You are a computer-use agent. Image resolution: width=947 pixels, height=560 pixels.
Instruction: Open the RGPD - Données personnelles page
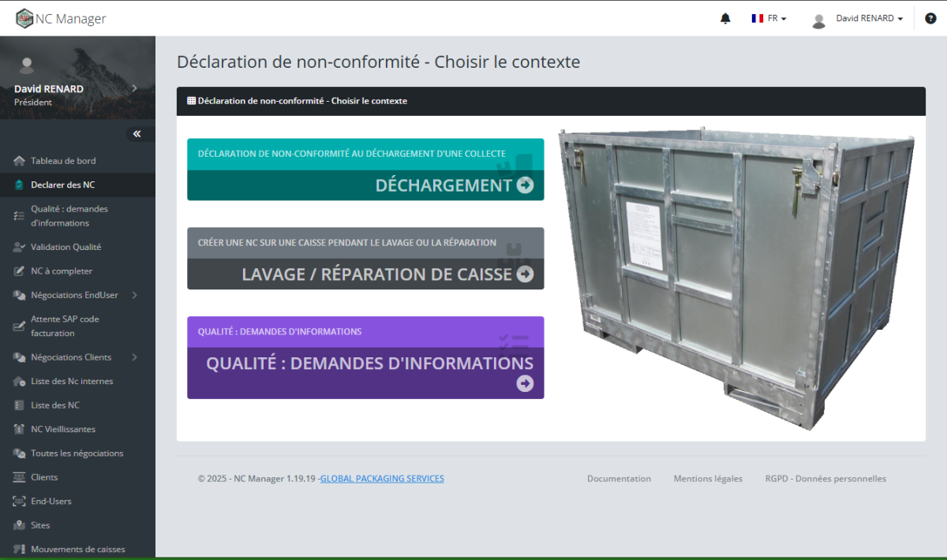825,478
